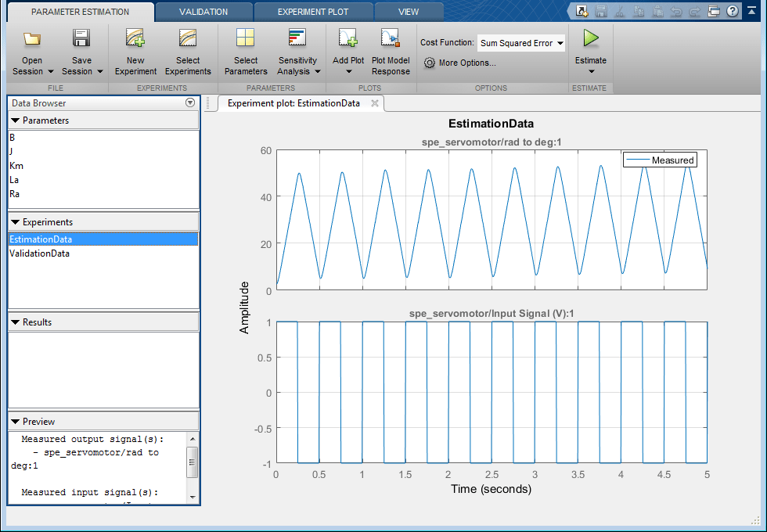Close the EstimationData plot tab

pyautogui.click(x=375, y=103)
